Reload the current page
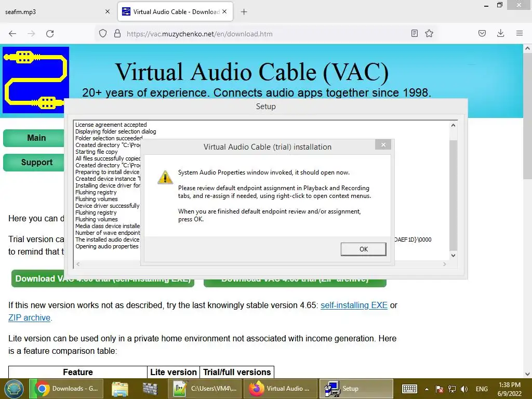The image size is (532, 399). click(50, 34)
